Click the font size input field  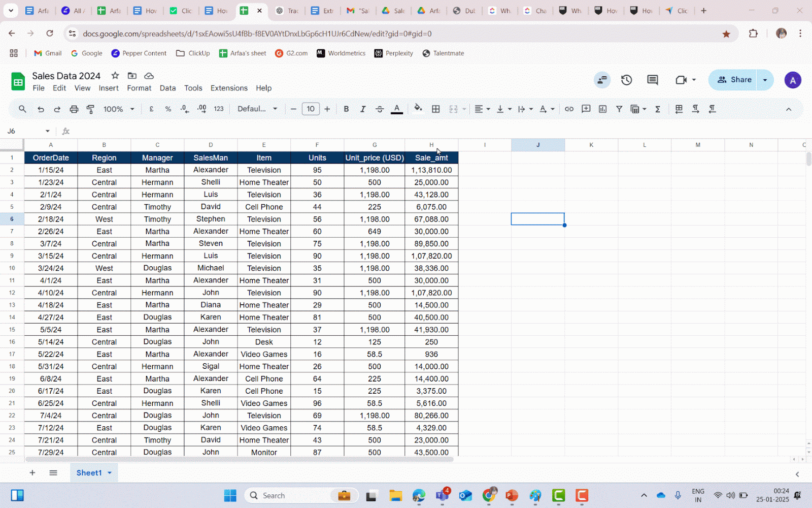(x=311, y=109)
